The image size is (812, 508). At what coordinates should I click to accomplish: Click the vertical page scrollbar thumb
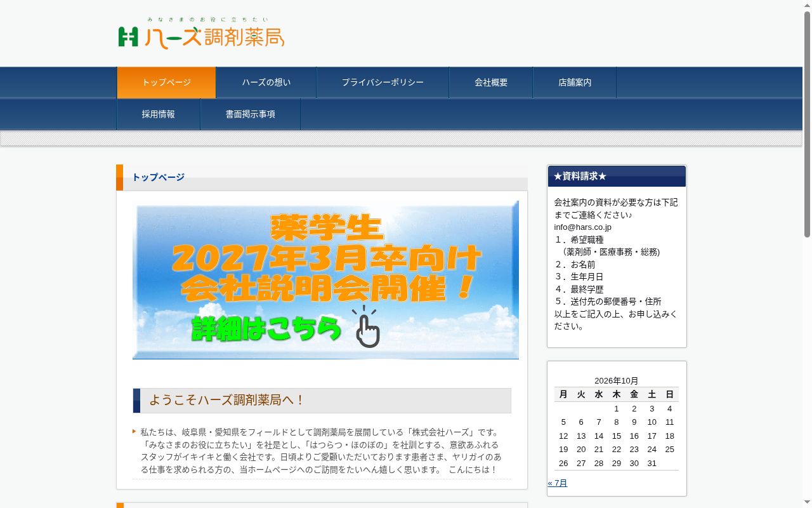click(x=807, y=124)
